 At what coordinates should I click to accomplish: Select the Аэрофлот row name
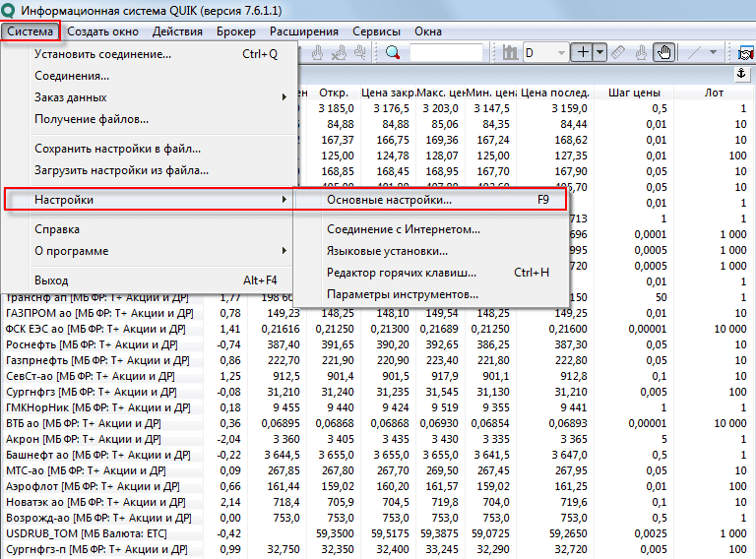pyautogui.click(x=93, y=487)
